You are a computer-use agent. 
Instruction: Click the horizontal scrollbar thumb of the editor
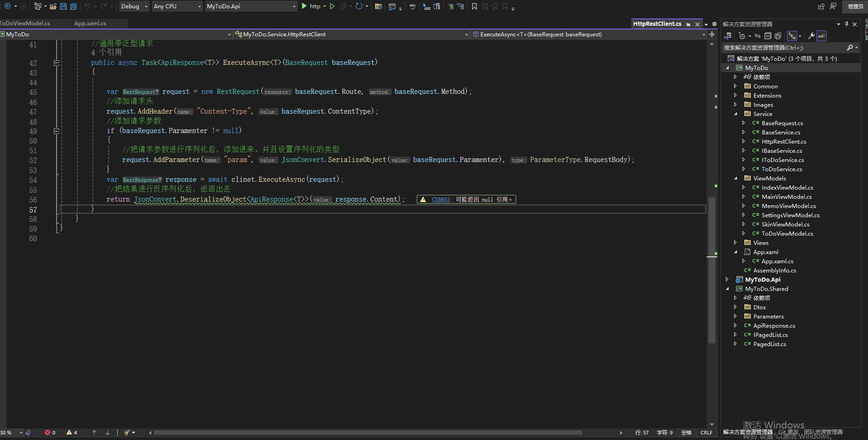pos(368,433)
